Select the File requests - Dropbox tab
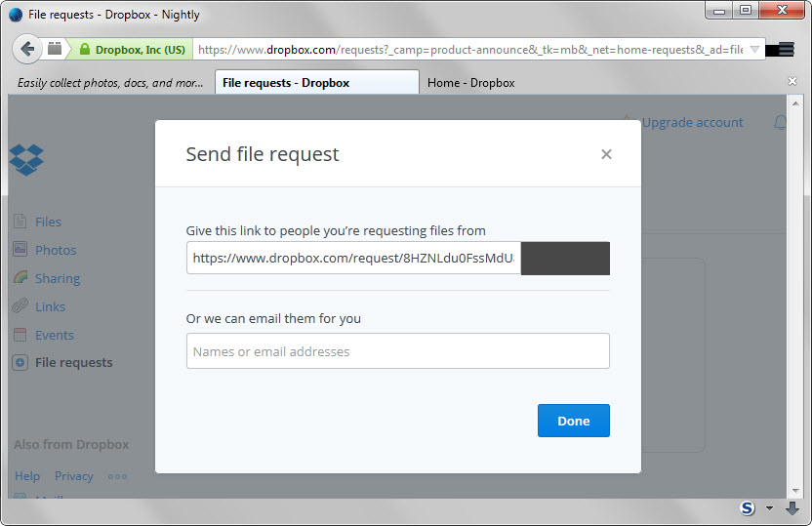Viewport: 812px width, 526px height. pos(317,83)
